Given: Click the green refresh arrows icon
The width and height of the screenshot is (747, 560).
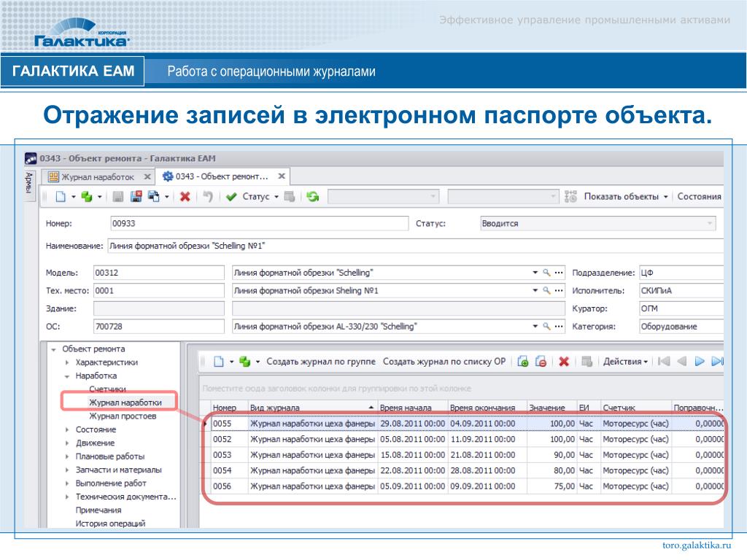Looking at the screenshot, I should [x=312, y=197].
